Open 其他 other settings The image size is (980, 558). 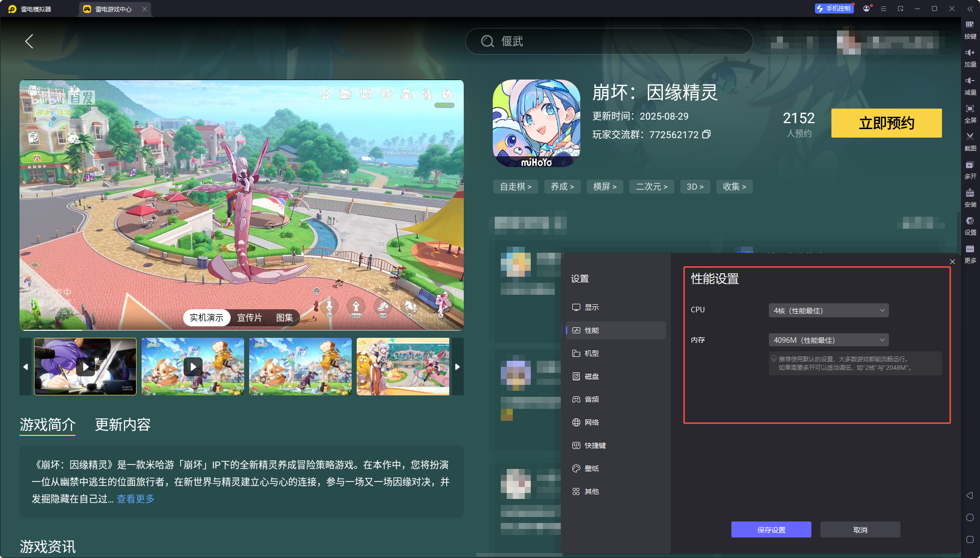[x=616, y=491]
